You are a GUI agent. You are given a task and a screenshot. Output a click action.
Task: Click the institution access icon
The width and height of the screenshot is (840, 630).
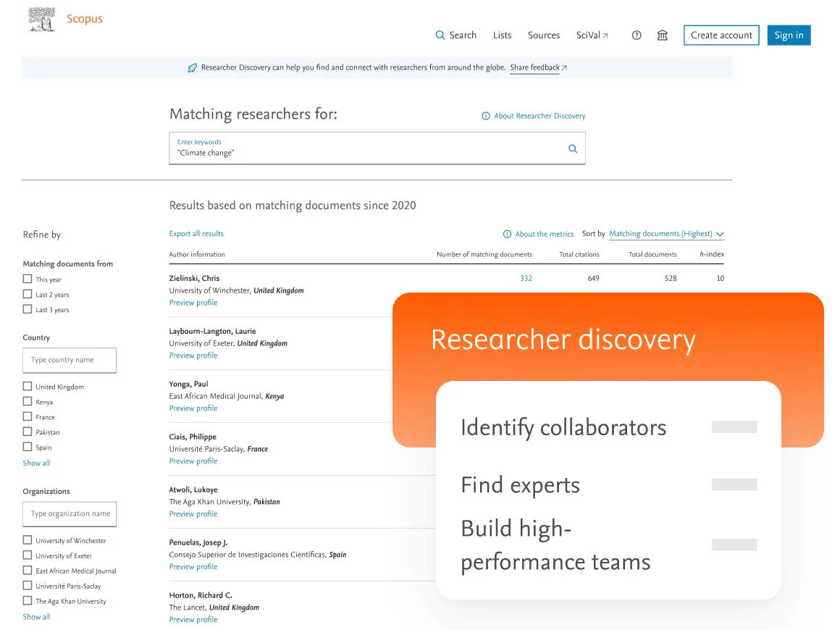coord(662,35)
